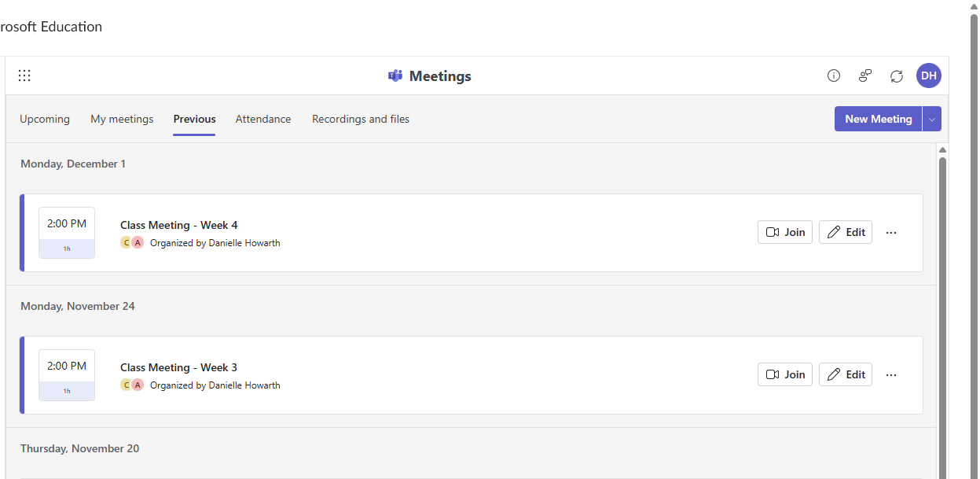Join the Class Meeting - Week 3

tap(785, 374)
